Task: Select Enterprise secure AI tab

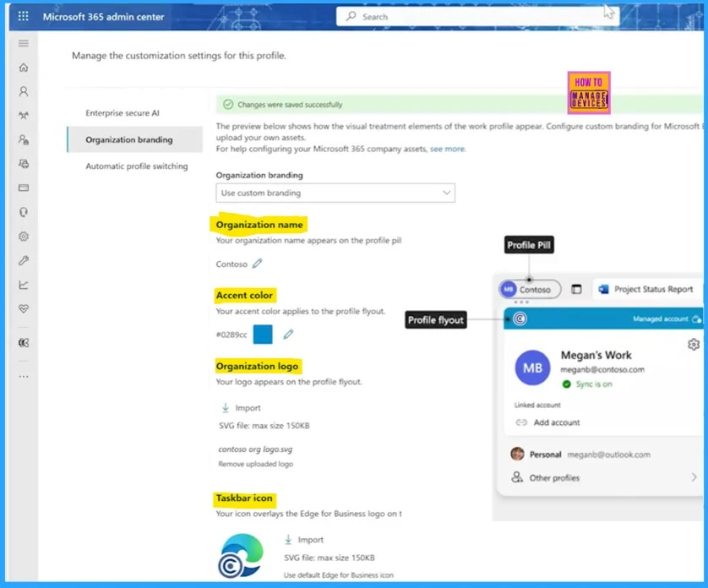Action: pos(123,113)
